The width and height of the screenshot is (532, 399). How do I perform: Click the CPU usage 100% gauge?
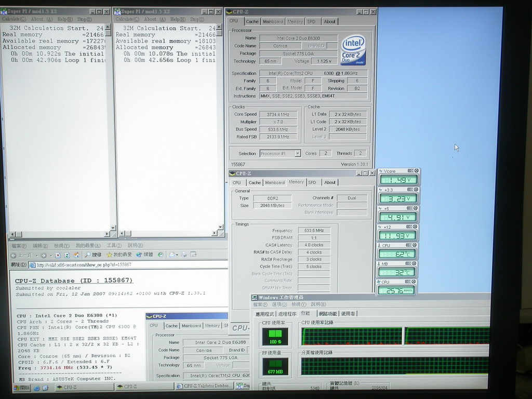tap(275, 336)
